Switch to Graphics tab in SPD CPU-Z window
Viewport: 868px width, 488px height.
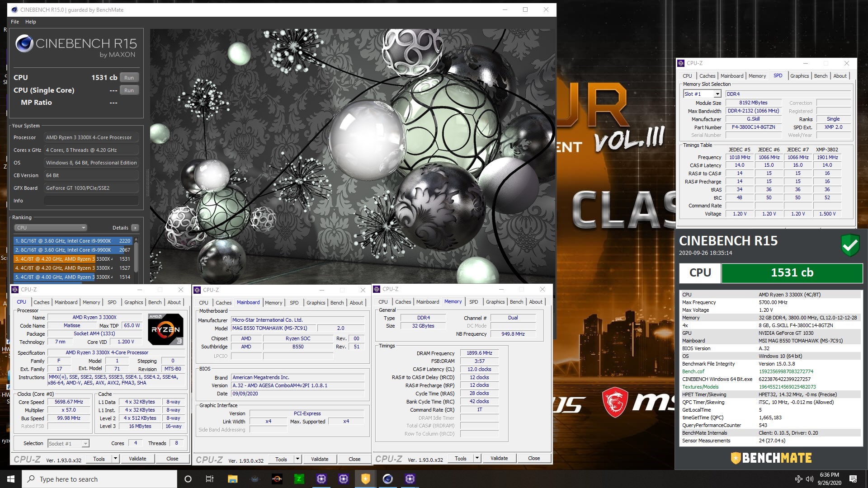[x=799, y=76]
